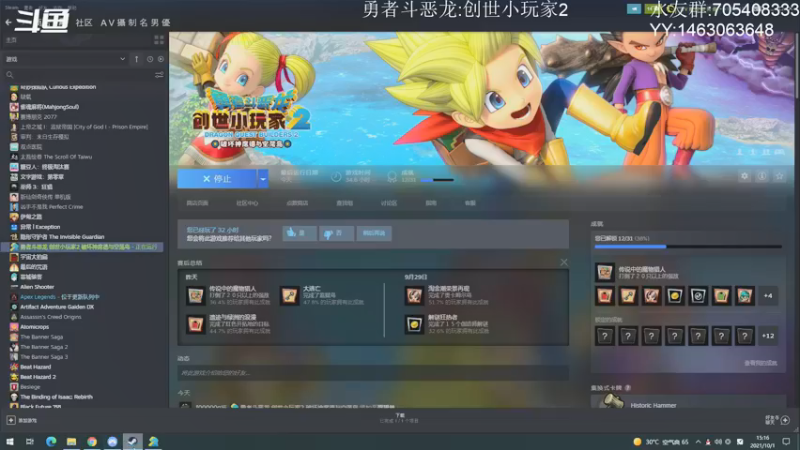The image size is (800, 450).
Task: Show +12 more locked achievements
Action: [x=768, y=336]
